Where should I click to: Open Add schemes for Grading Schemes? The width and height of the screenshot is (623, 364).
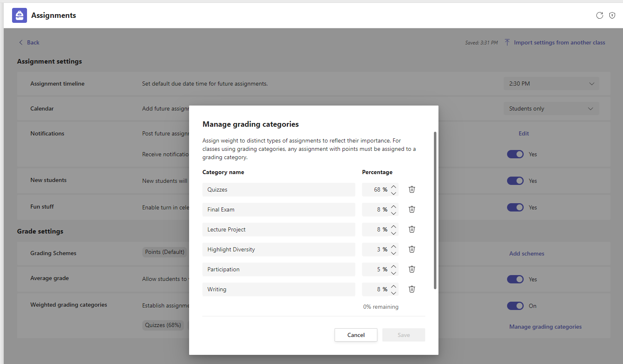coord(526,253)
